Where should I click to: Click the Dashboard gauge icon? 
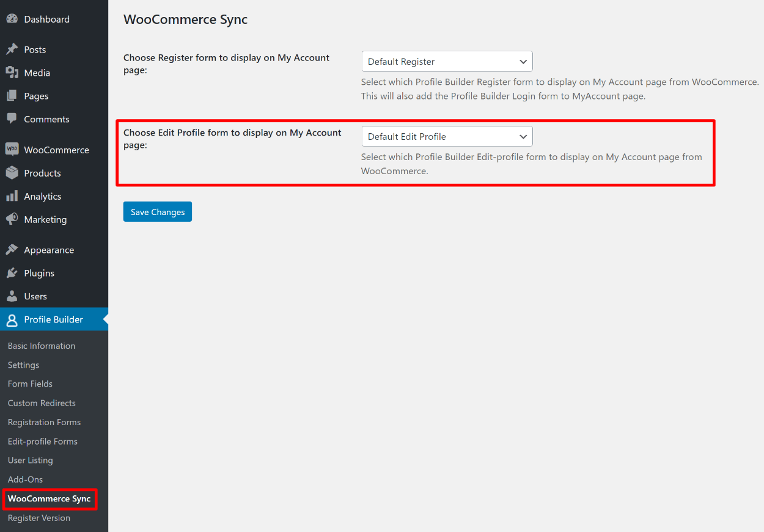12,19
